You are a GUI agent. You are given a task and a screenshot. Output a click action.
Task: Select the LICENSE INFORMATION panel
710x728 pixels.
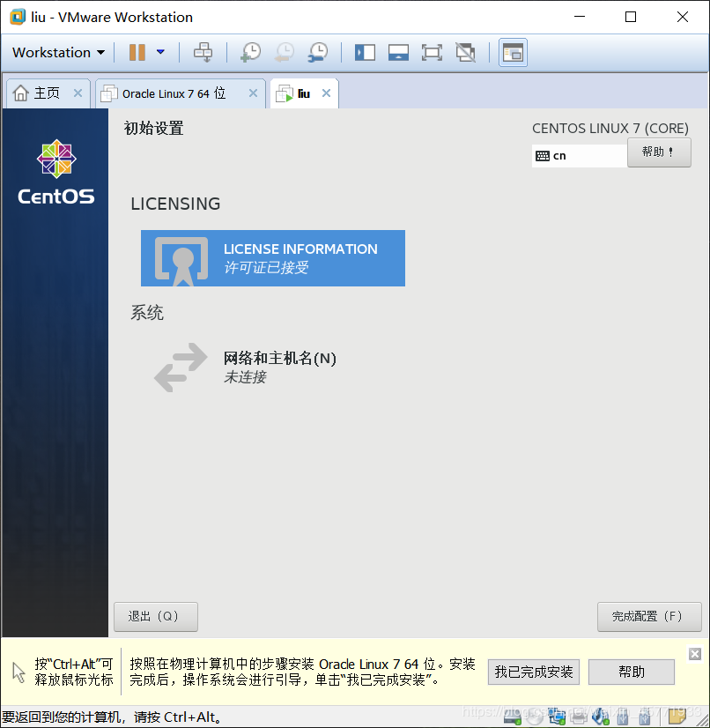coord(273,258)
